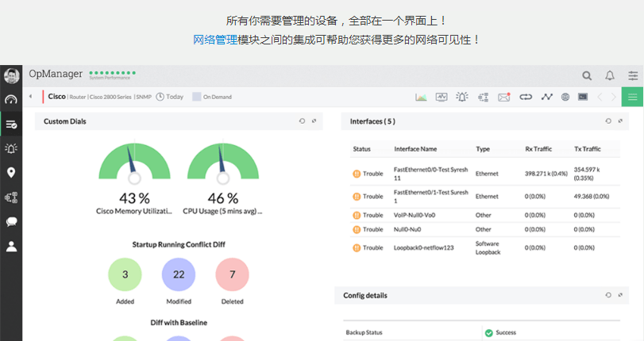Viewport: 644px width, 341px height.
Task: Refresh the Custom Dials widget
Action: pyautogui.click(x=303, y=121)
